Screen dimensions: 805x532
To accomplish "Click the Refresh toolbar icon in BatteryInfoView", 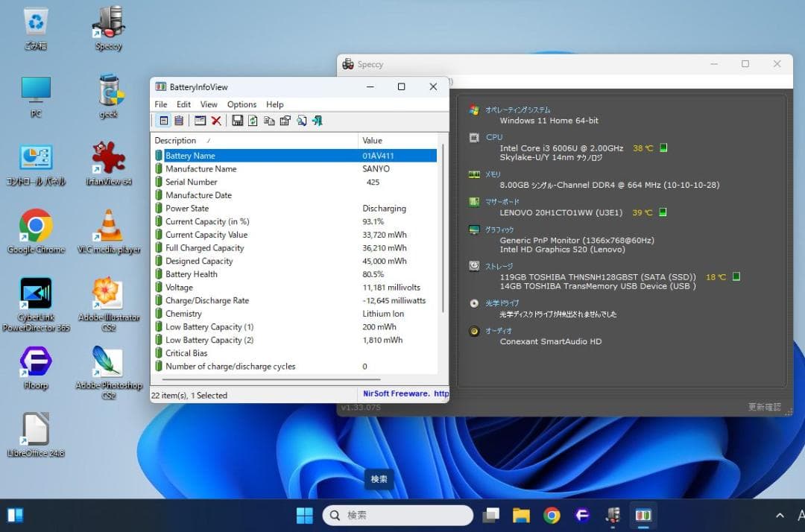I will point(253,121).
